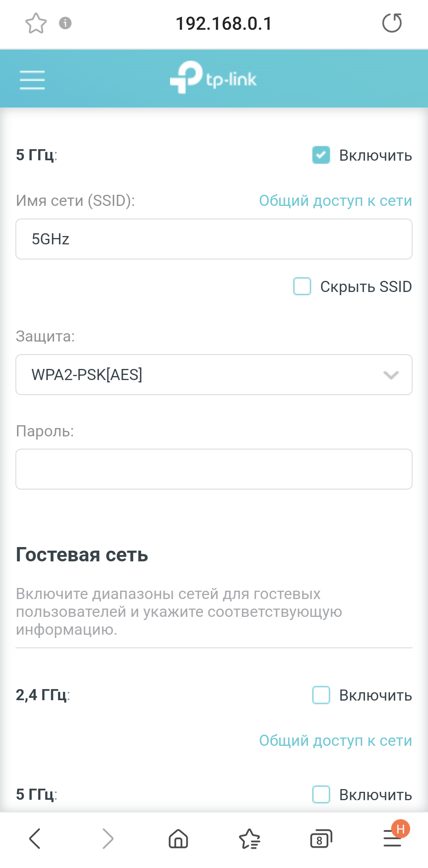This screenshot has width=428, height=868.
Task: Click the SSID name input field
Action: (x=214, y=239)
